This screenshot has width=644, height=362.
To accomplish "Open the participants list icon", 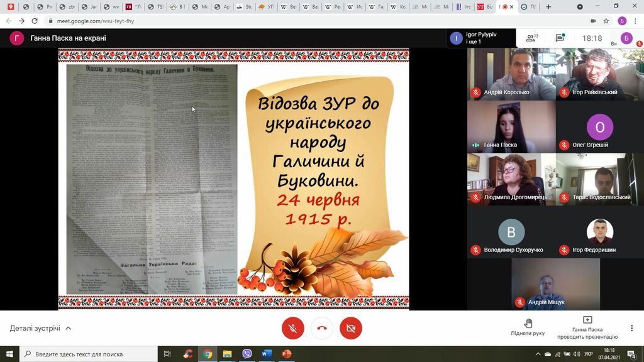I will click(532, 38).
